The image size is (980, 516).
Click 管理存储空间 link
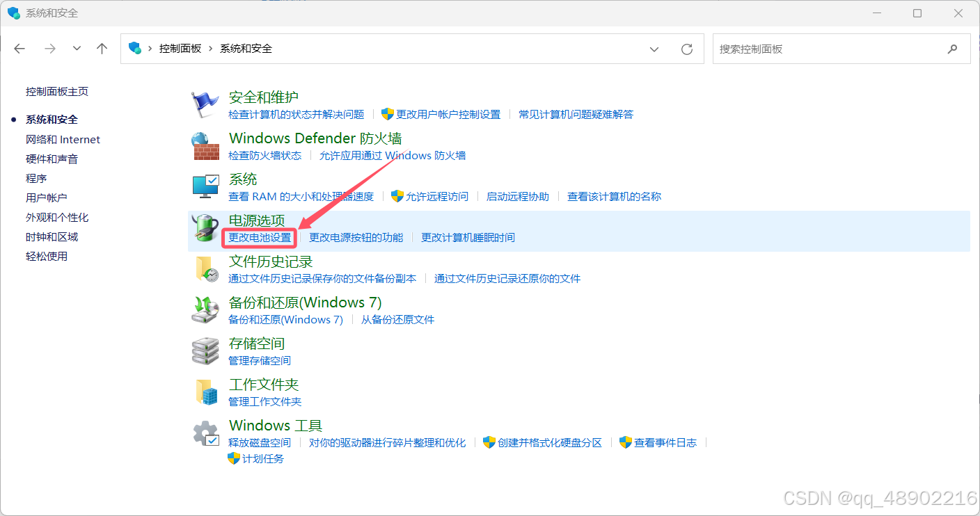[260, 361]
